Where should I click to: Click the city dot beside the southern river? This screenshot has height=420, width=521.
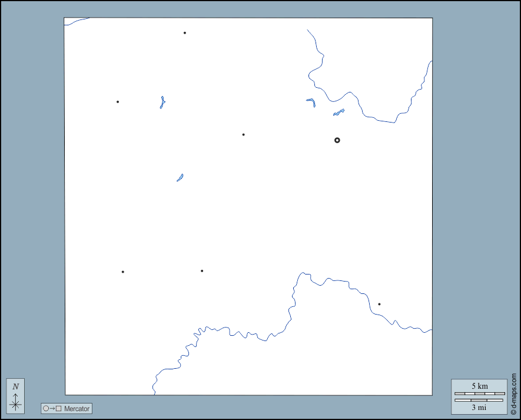379,305
